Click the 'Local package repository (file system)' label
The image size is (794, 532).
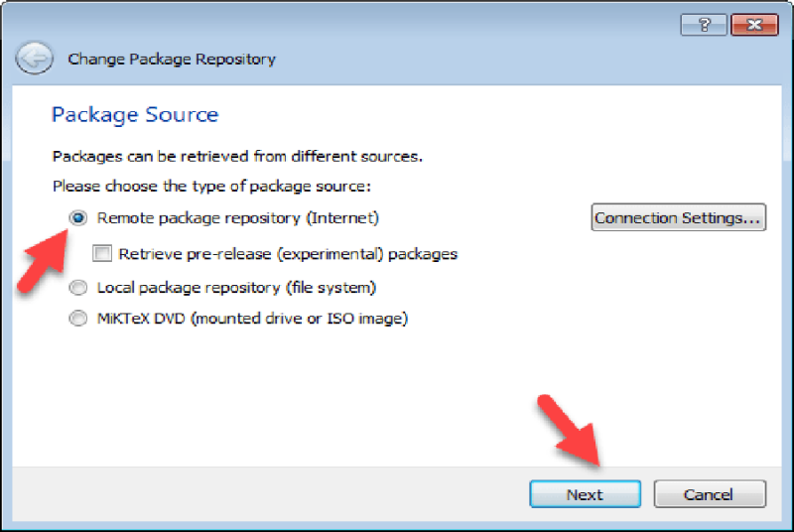(236, 288)
